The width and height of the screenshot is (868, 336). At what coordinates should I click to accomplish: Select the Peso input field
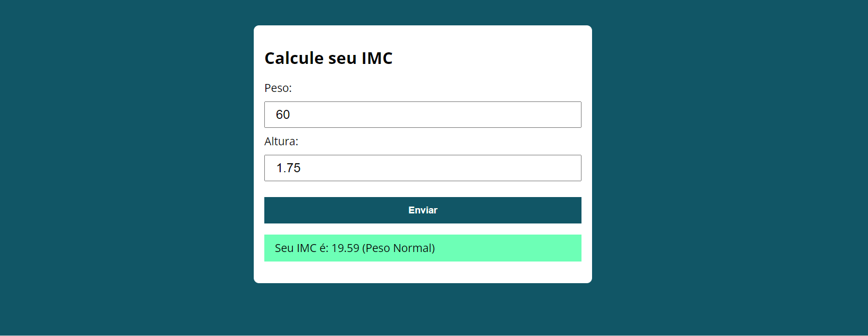422,114
